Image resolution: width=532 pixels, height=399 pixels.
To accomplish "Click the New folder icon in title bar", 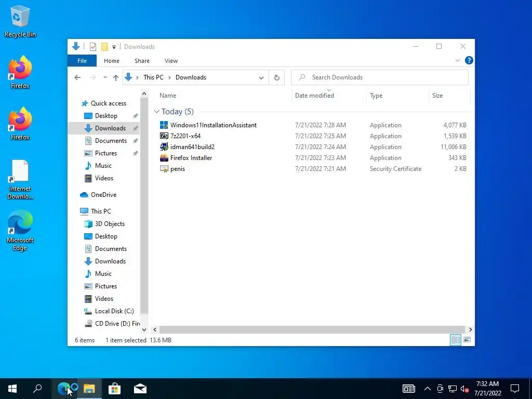I will tap(105, 47).
